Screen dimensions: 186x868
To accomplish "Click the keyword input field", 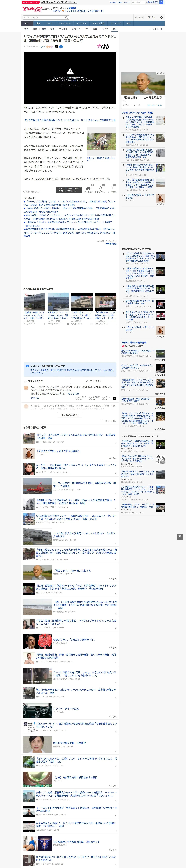I will tap(44, 17).
